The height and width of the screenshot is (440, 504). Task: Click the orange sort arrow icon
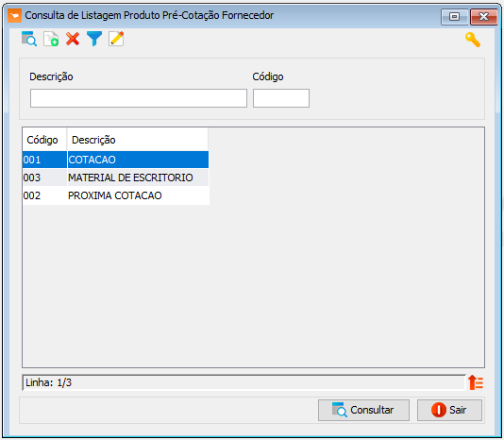pyautogui.click(x=476, y=382)
